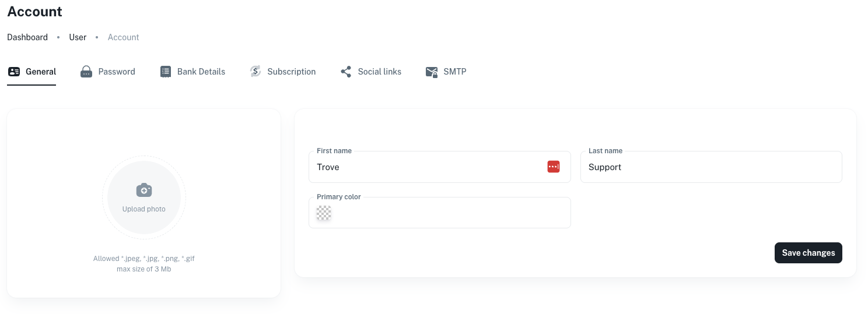The image size is (868, 314).
Task: Click the Password tab lock icon
Action: [86, 72]
